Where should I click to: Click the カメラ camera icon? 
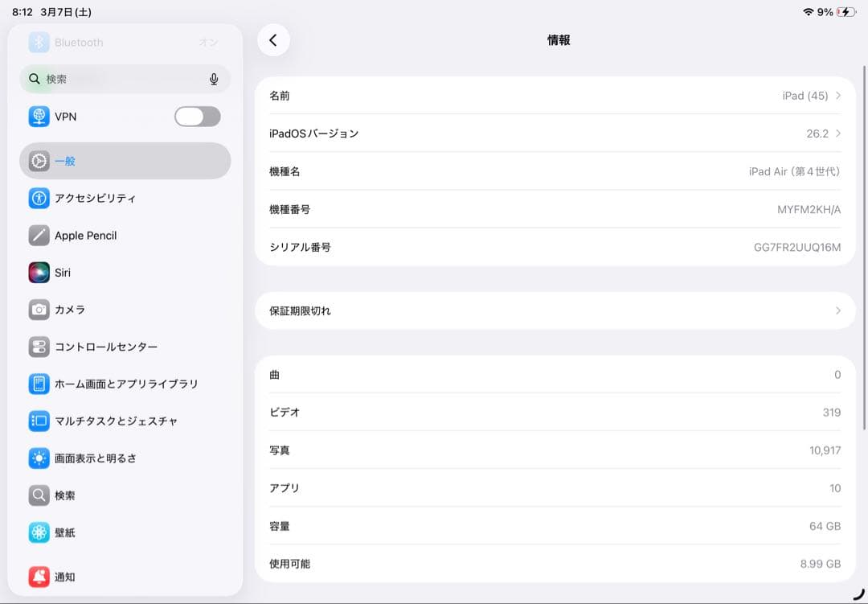(39, 310)
